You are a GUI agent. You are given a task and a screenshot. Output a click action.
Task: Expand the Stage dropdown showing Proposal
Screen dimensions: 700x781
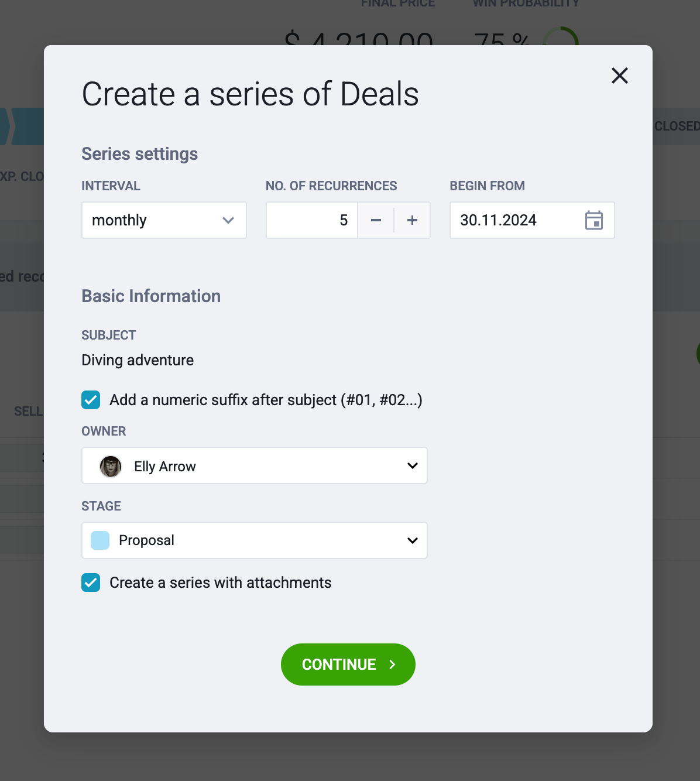point(255,540)
